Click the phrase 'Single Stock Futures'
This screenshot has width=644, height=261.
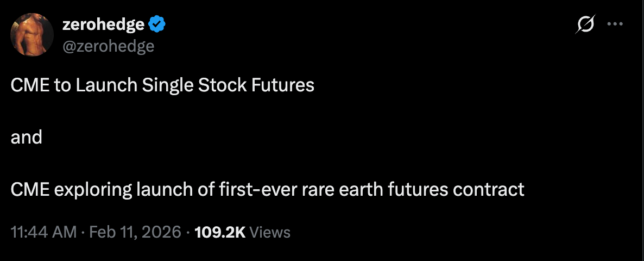(229, 85)
